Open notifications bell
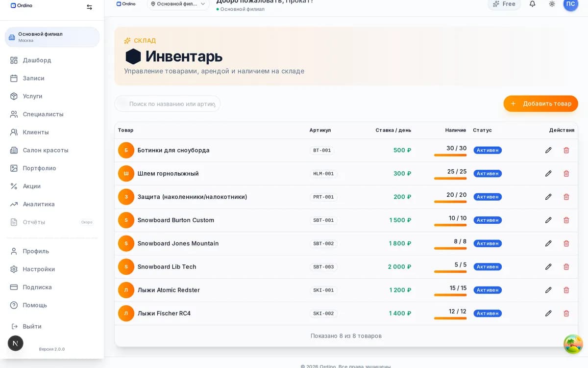Image resolution: width=588 pixels, height=368 pixels. [532, 4]
